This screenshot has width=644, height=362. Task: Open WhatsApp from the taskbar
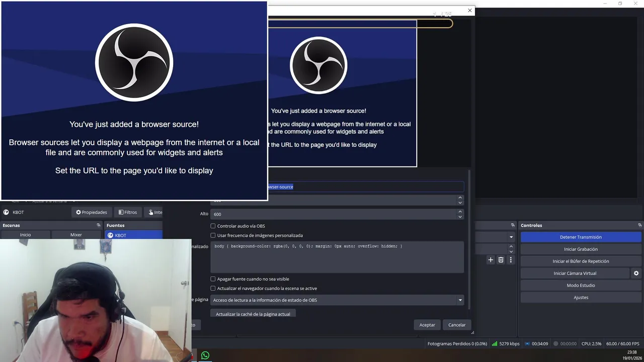click(x=205, y=355)
